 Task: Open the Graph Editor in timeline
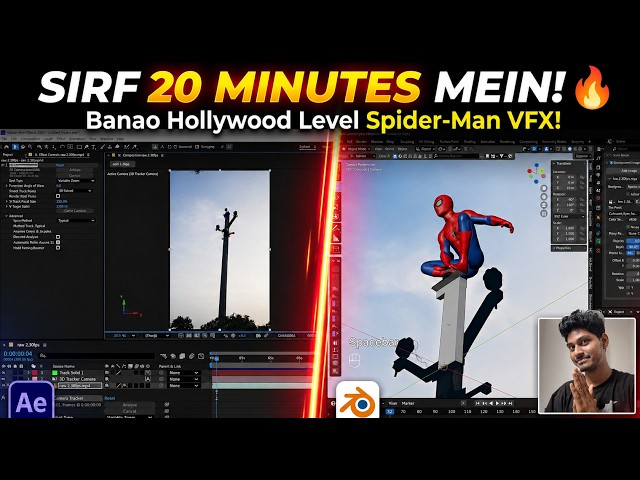point(201,356)
